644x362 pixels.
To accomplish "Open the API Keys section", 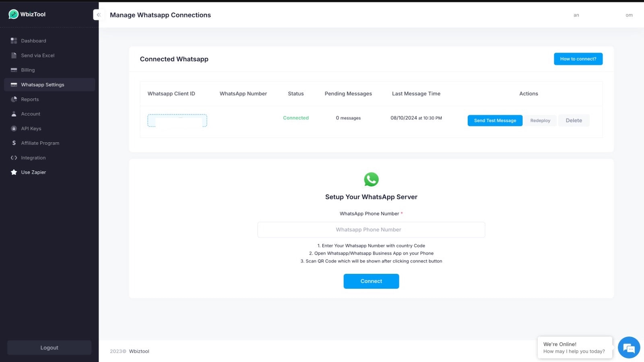I will coord(31,128).
